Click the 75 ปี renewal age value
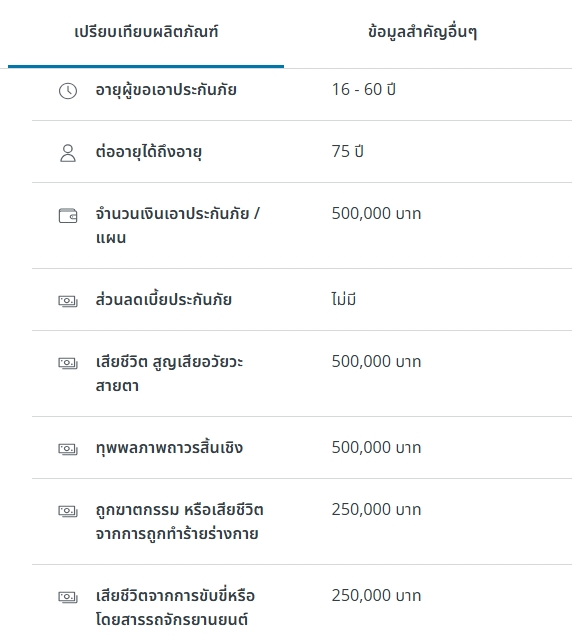The height and width of the screenshot is (639, 572). pyautogui.click(x=347, y=151)
